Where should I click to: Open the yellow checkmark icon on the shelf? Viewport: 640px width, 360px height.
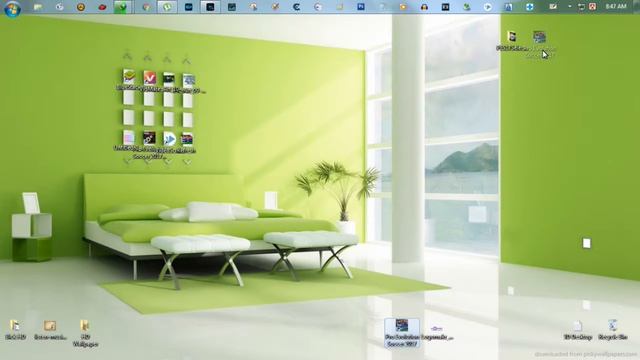tap(129, 77)
